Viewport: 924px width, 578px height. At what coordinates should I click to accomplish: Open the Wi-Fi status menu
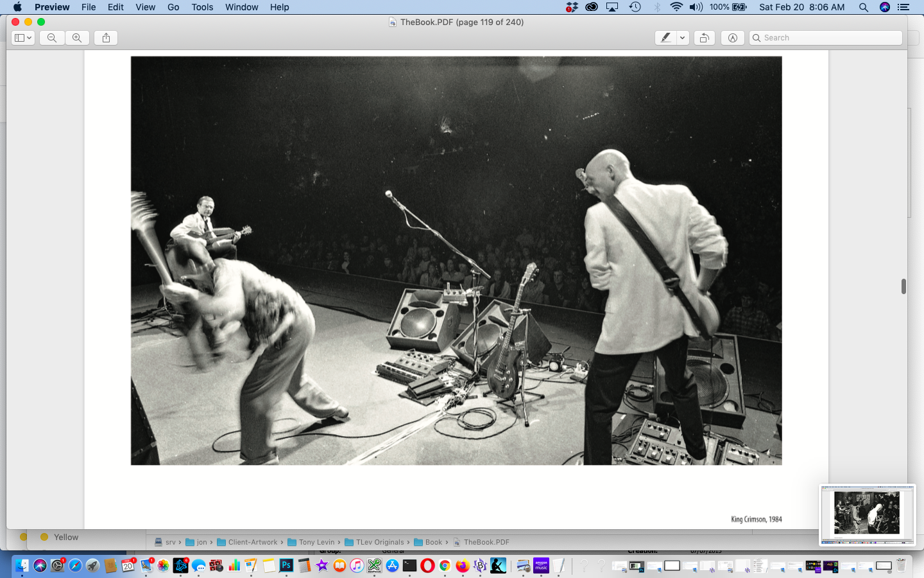tap(676, 7)
